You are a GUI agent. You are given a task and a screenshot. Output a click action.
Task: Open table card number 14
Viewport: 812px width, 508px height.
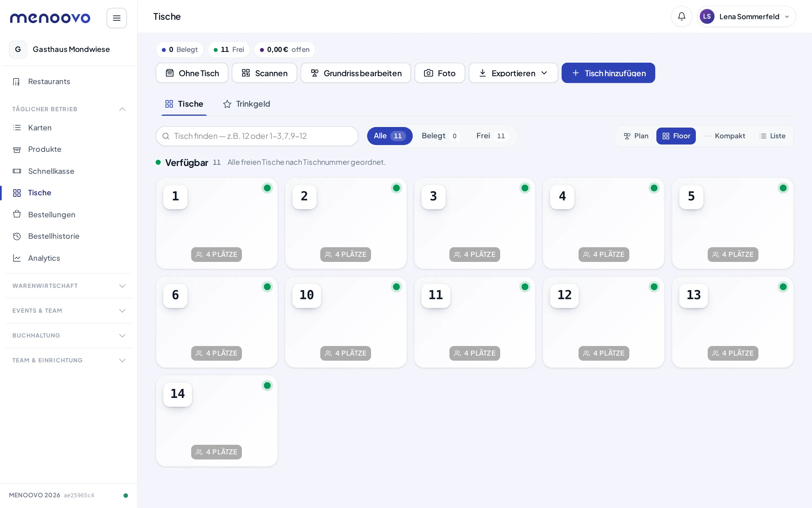point(217,421)
